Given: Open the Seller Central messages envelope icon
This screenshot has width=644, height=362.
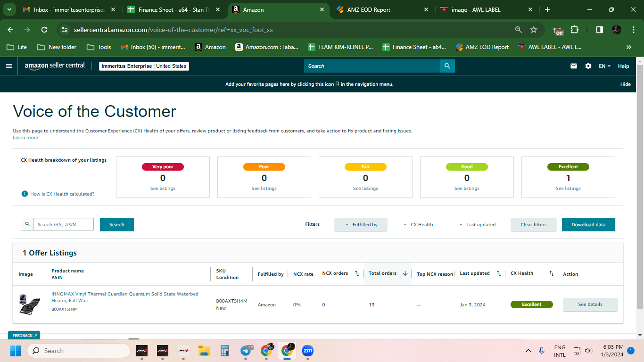Looking at the screenshot, I should click(574, 66).
